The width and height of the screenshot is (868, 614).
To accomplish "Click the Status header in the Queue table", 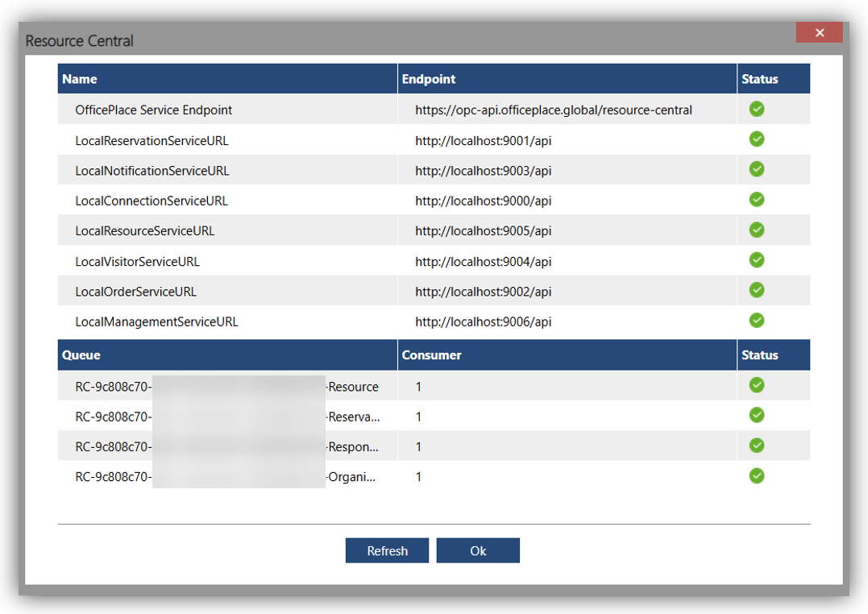I will click(x=774, y=355).
